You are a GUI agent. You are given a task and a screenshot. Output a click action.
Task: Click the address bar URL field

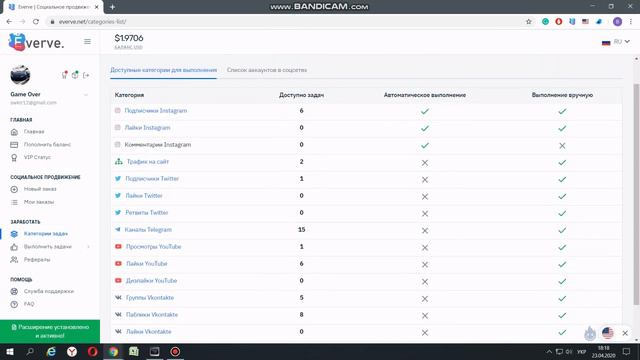(x=286, y=22)
